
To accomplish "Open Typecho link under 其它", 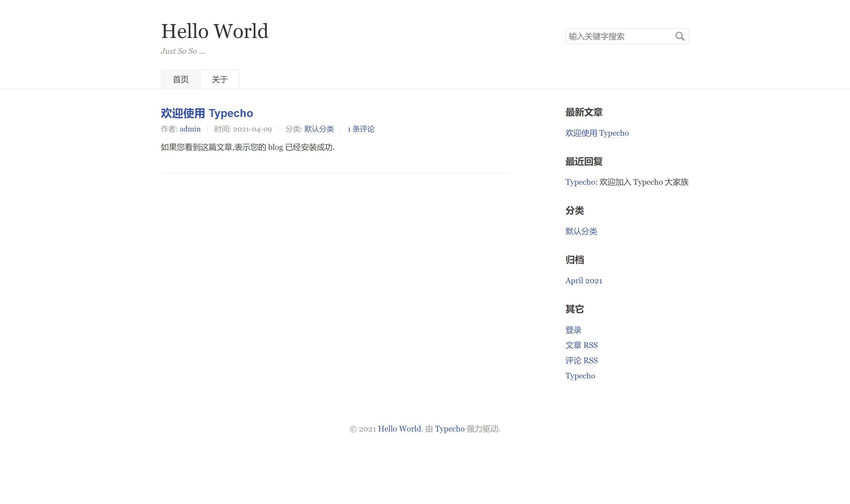I will tap(580, 376).
